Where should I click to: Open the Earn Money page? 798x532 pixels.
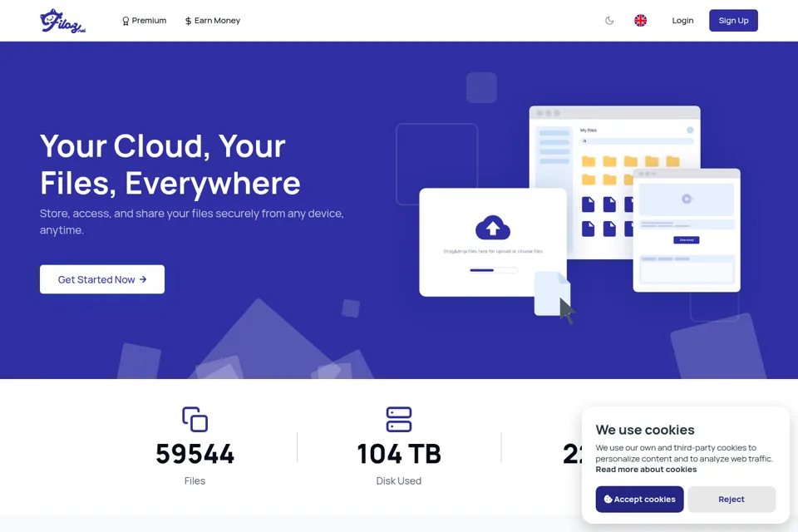click(212, 21)
